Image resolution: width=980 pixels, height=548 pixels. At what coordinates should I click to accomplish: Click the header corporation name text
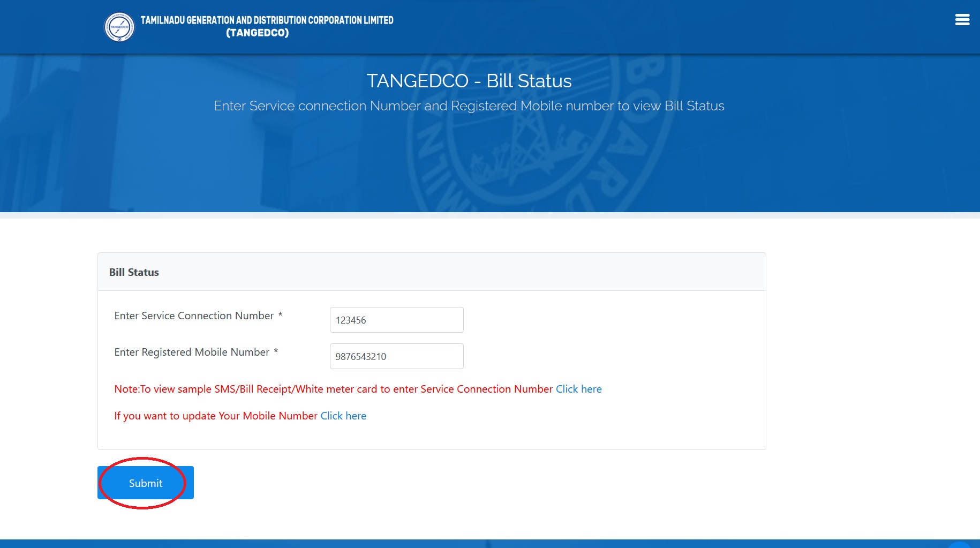(x=267, y=20)
